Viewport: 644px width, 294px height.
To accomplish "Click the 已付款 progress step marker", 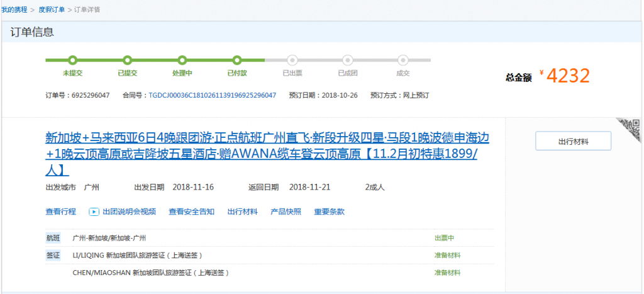I will click(x=237, y=60).
